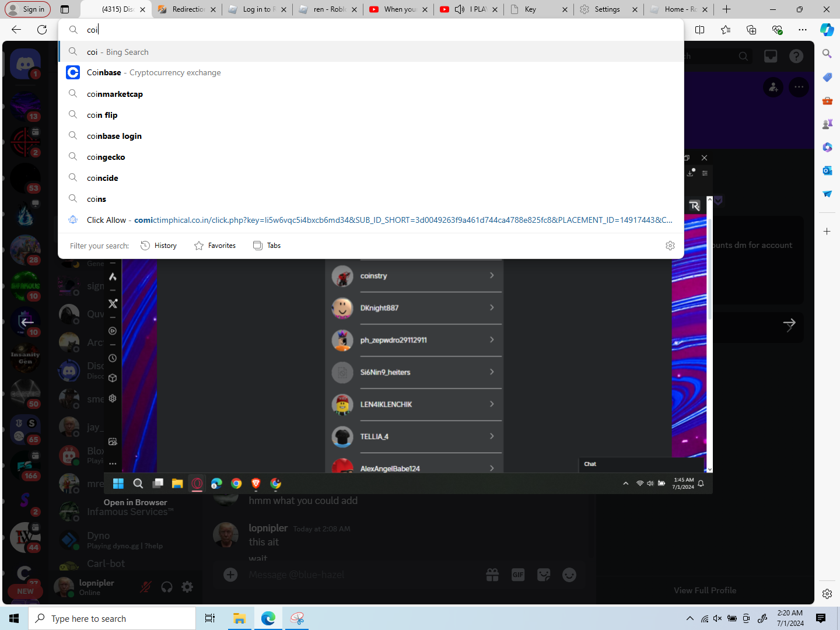
Task: Filter the search by Tabs
Action: [267, 246]
